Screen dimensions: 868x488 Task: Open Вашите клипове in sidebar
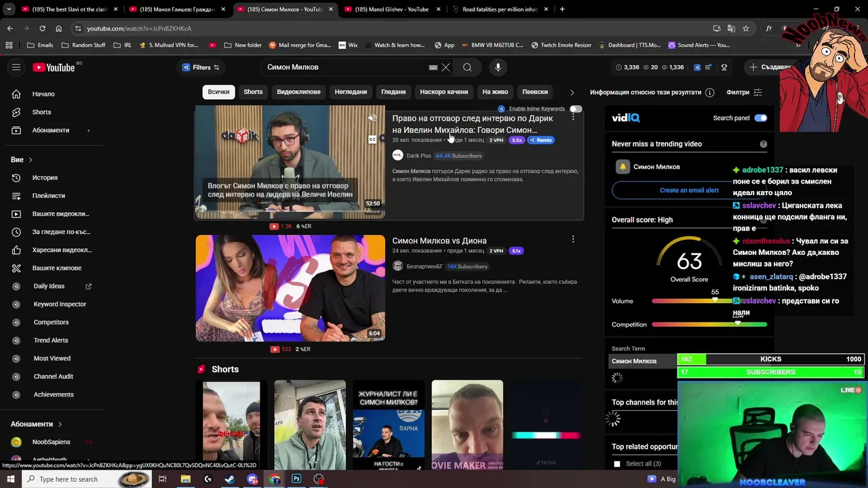coord(57,268)
